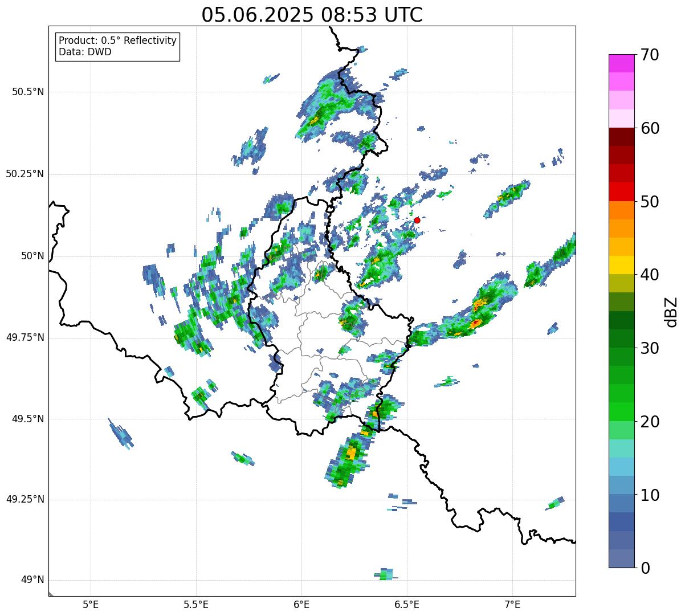685x616 pixels.
Task: Click the bright red colorbar segment above 50
Action: pyautogui.click(x=622, y=192)
